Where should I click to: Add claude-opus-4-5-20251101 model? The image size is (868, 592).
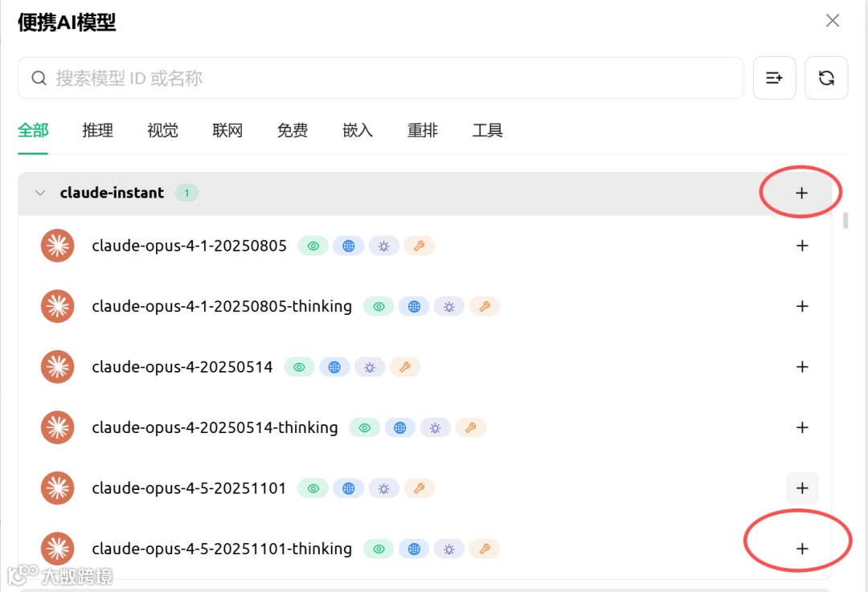802,488
